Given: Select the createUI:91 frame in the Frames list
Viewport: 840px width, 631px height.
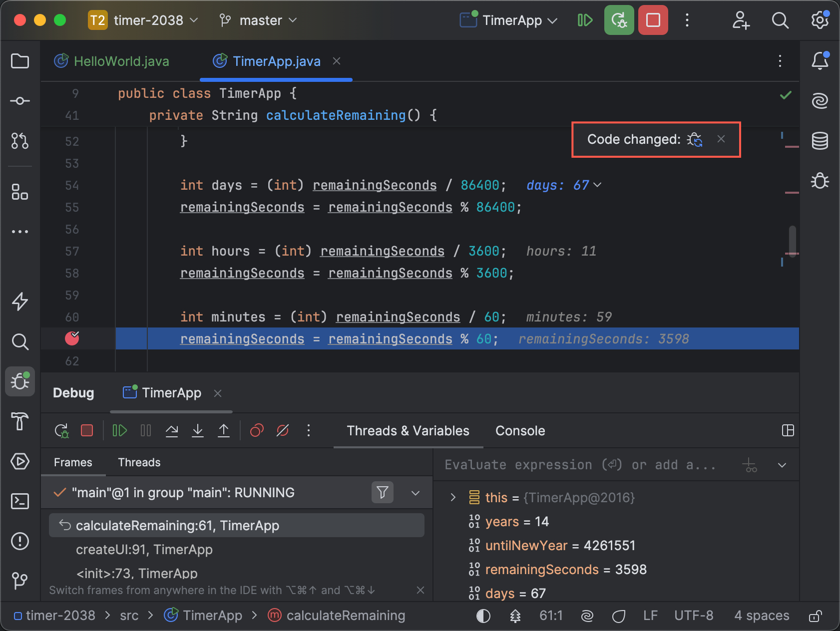Looking at the screenshot, I should pyautogui.click(x=144, y=550).
